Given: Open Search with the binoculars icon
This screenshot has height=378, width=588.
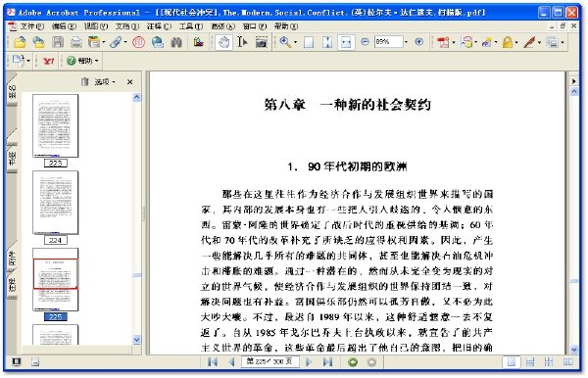Looking at the screenshot, I should [176, 42].
